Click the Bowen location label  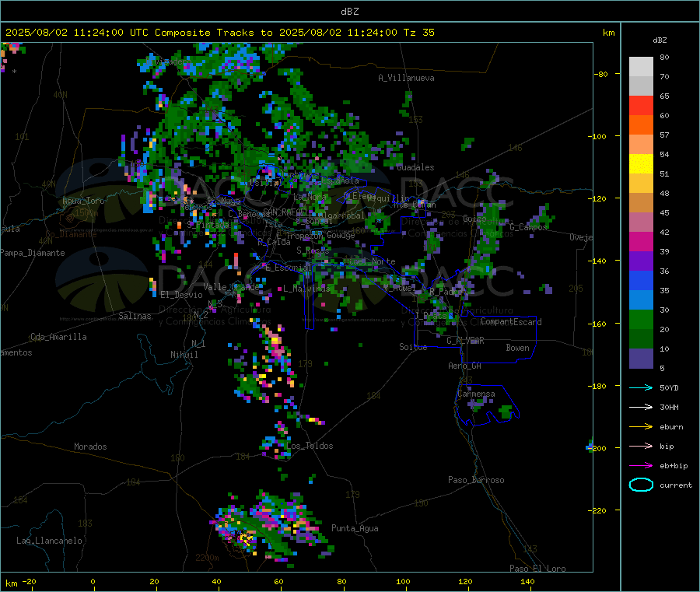pos(517,348)
